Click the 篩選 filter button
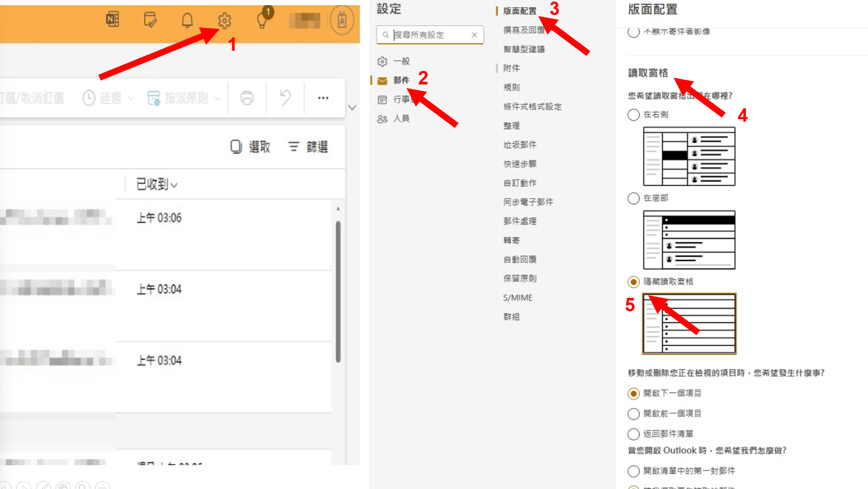 click(308, 147)
